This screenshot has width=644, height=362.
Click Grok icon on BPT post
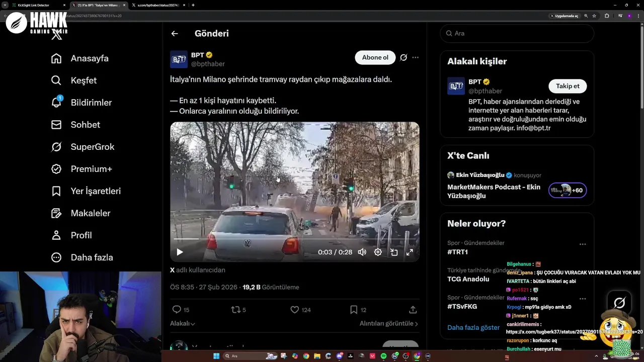(404, 57)
